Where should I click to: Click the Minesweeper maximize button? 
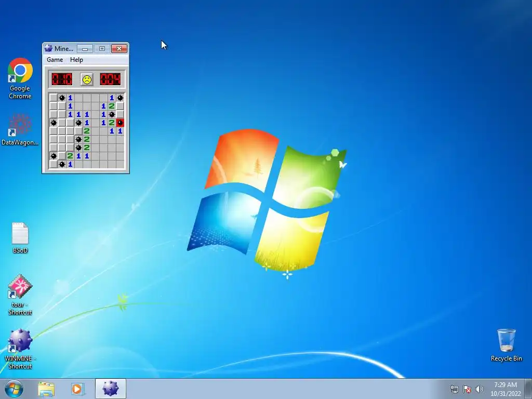pos(102,49)
